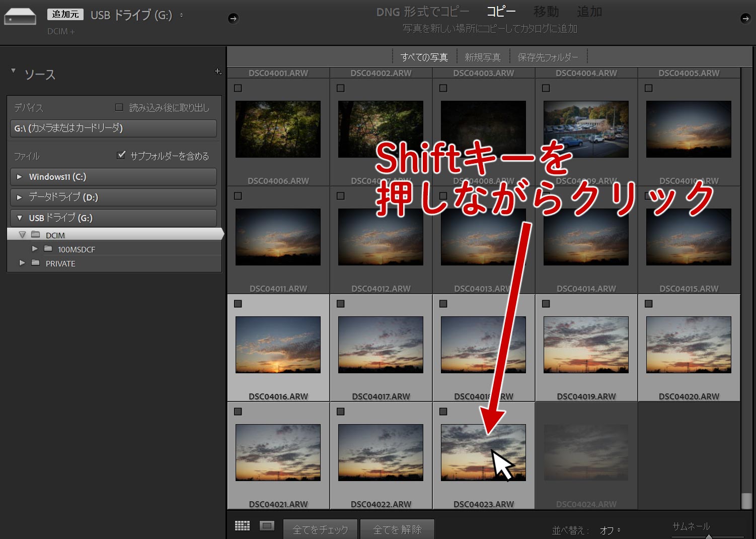Click the check all button
Viewport: 756px width, 539px height.
click(320, 529)
